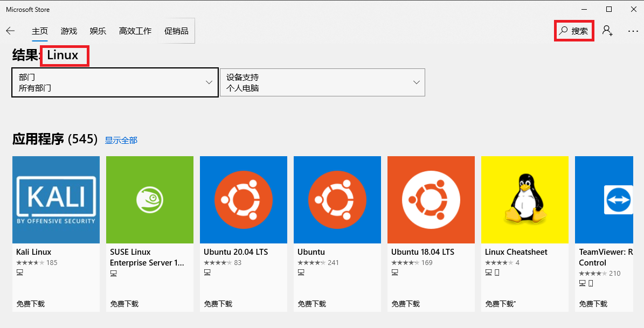
Task: Select the Ubuntu 20.04 LTS title text
Action: 236,252
